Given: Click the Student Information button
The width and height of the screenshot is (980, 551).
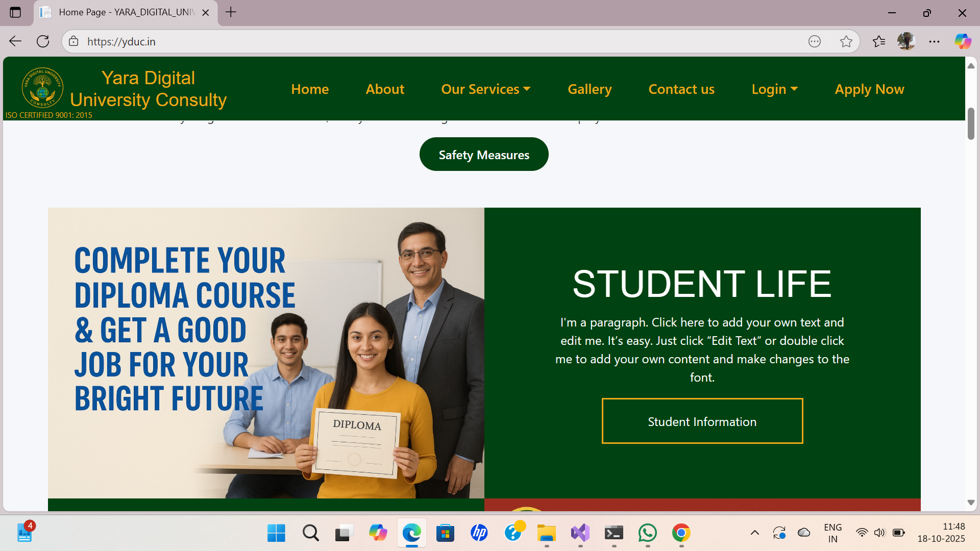Looking at the screenshot, I should point(702,421).
